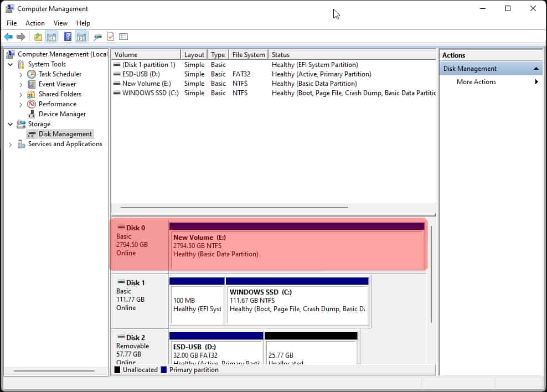Expand the Task Scheduler node
This screenshot has height=392, width=547.
[21, 74]
